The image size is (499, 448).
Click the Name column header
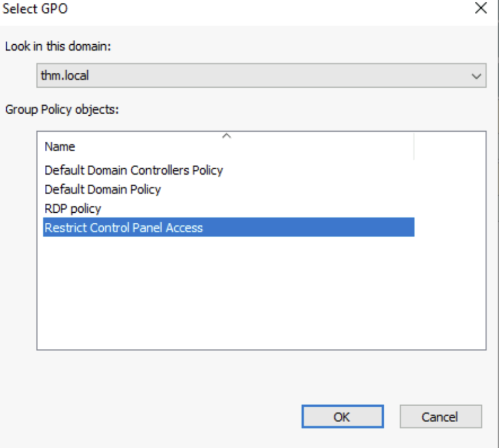tap(226, 146)
